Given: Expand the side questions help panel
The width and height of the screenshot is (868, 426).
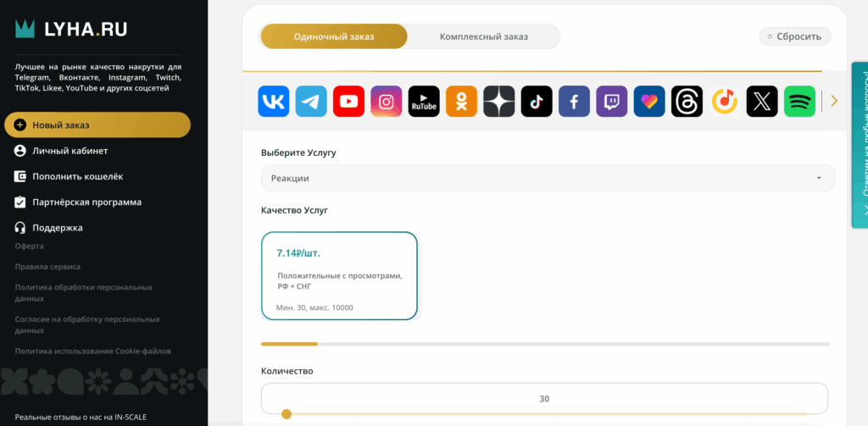Looking at the screenshot, I should [x=859, y=145].
